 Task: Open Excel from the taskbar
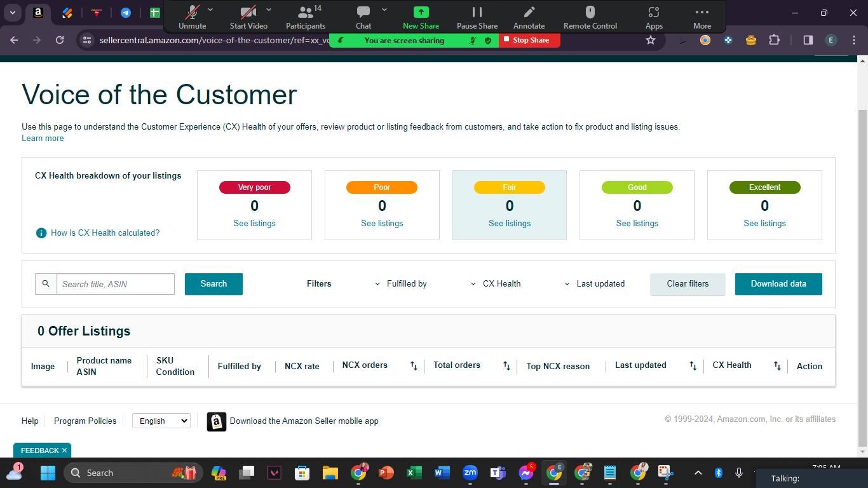tap(414, 473)
